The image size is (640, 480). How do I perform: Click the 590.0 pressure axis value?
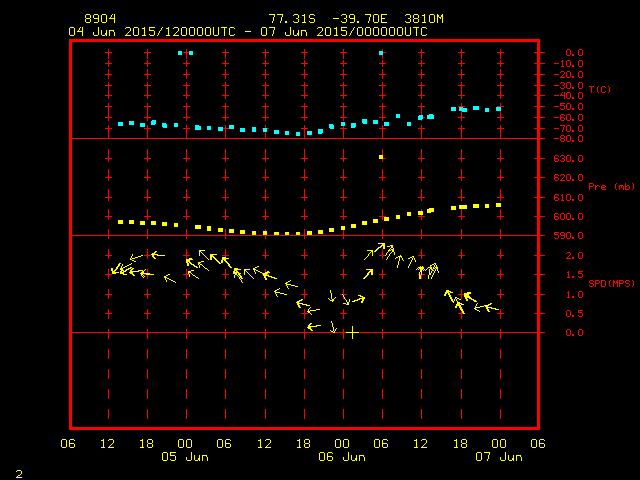click(x=569, y=236)
